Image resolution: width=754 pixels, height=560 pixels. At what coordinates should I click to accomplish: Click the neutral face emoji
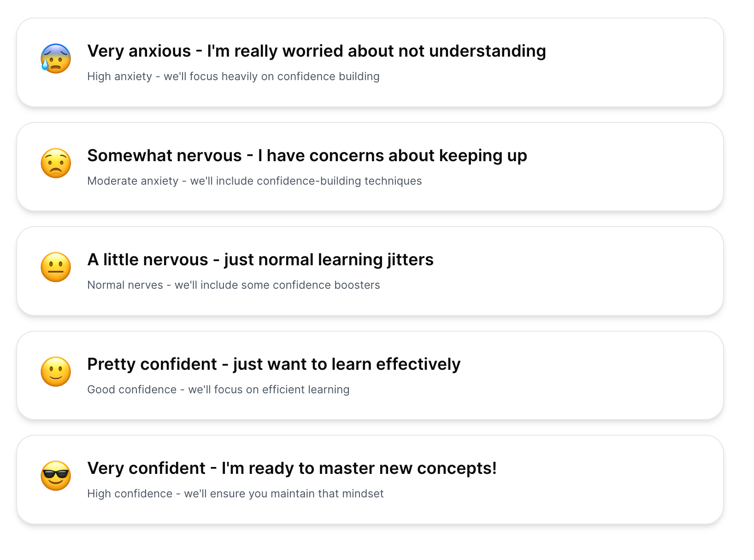pyautogui.click(x=56, y=267)
